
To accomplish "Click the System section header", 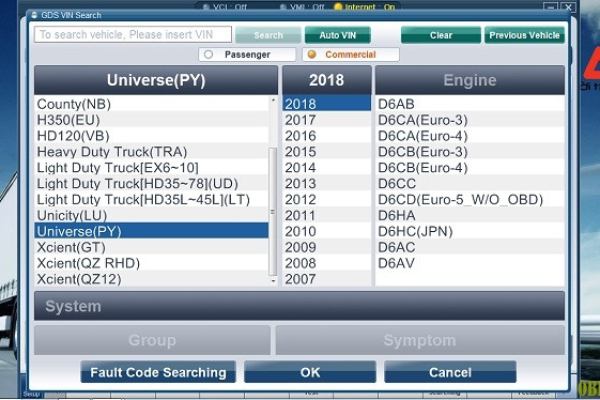I will point(299,306).
